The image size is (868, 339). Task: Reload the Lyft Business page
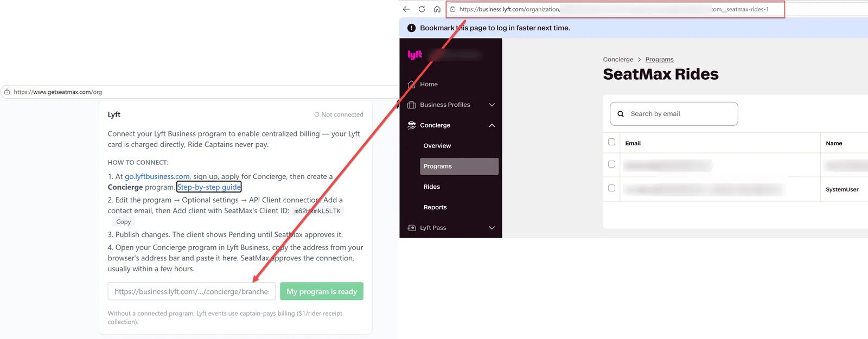pyautogui.click(x=422, y=9)
